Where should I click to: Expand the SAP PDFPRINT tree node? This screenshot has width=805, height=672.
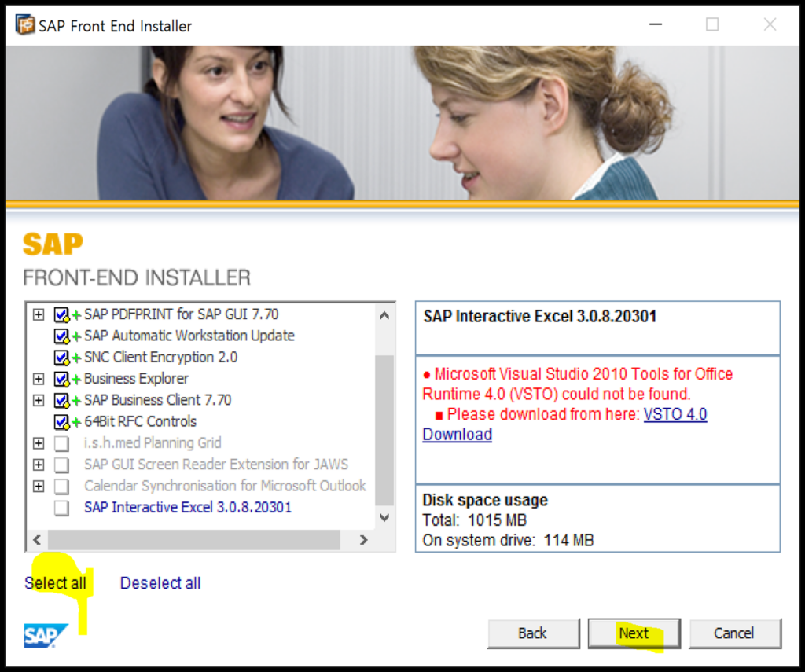[x=39, y=314]
